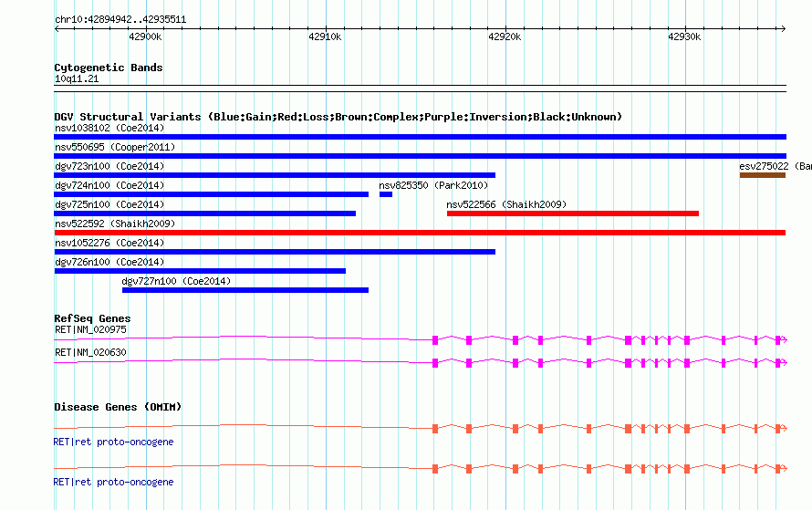Click the ruler's left end arrow

point(57,28)
